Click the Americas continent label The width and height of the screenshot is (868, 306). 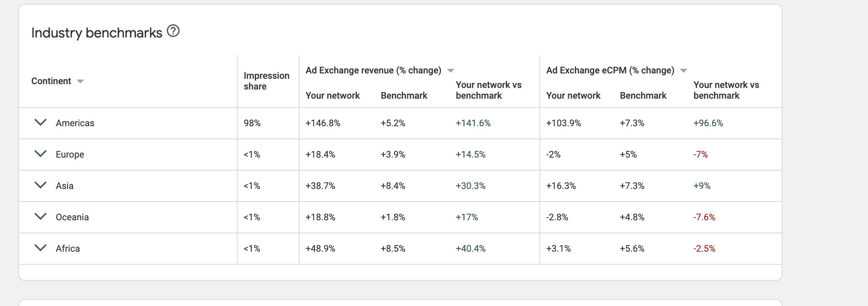click(75, 123)
